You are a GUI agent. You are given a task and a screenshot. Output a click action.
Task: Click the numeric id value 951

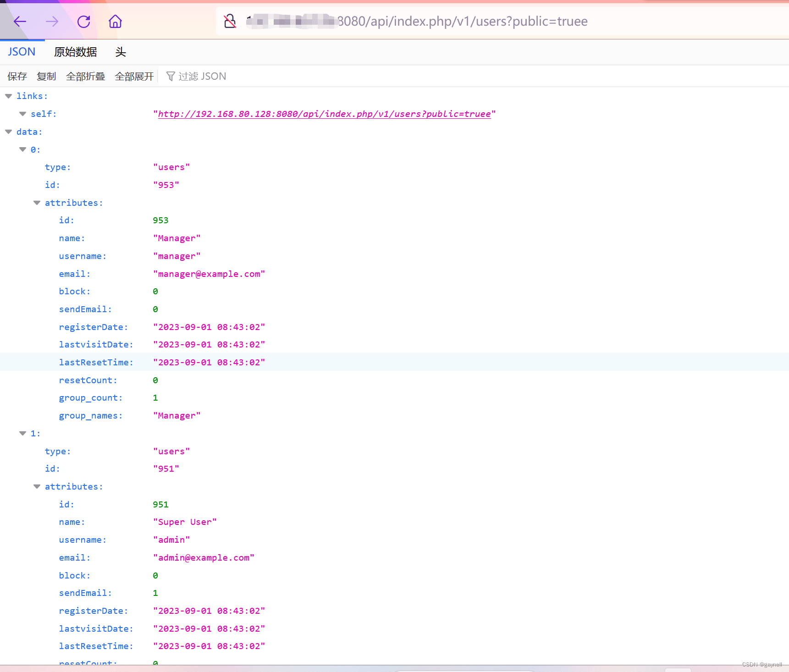pos(160,505)
